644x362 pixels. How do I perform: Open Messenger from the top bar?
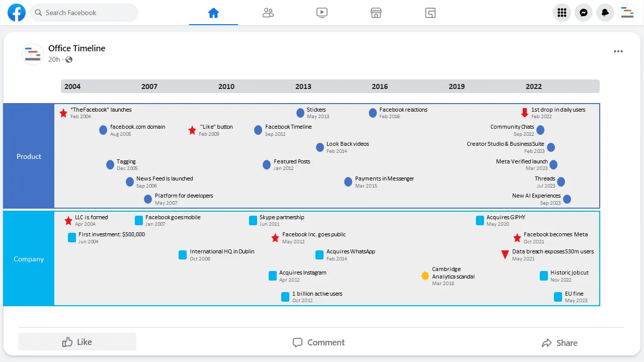583,13
